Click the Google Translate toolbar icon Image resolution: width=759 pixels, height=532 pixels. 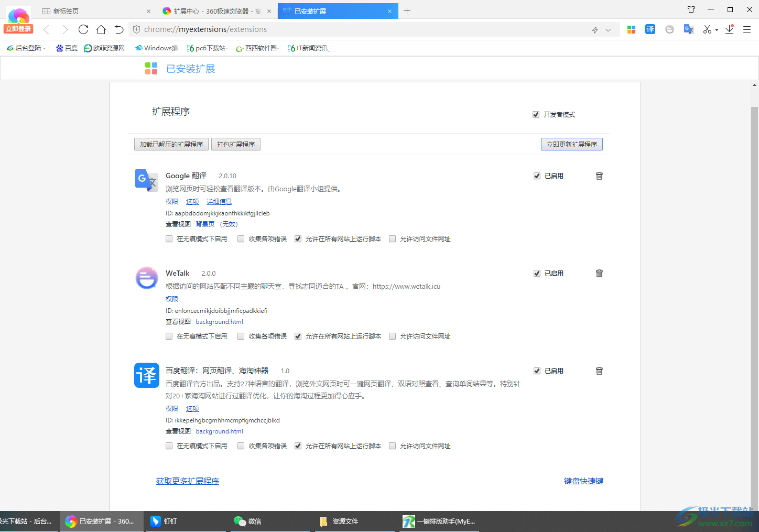(689, 29)
